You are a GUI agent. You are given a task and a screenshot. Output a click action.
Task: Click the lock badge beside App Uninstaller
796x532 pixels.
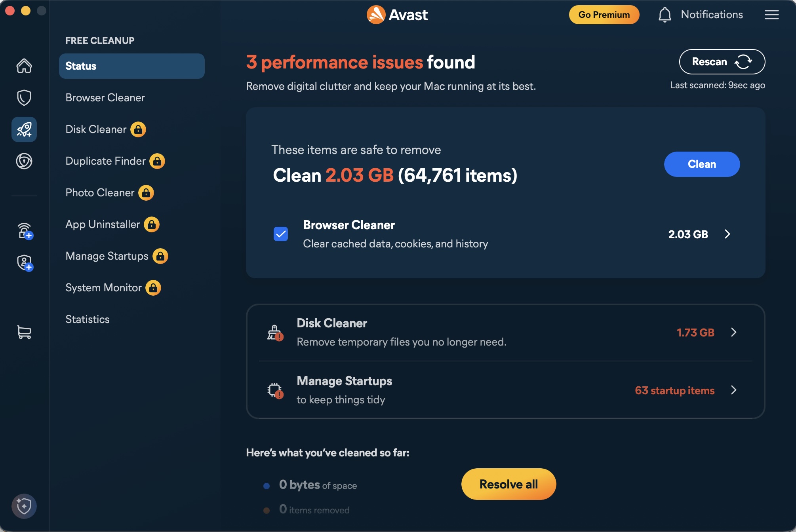coord(152,224)
